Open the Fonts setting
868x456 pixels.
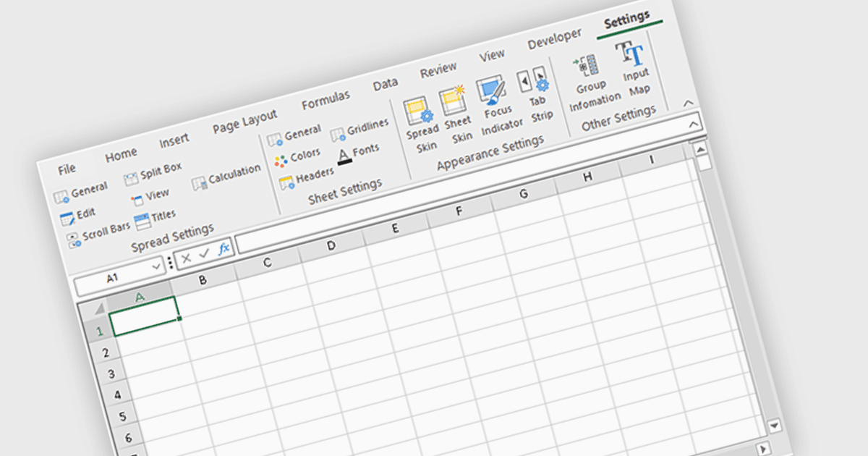pyautogui.click(x=358, y=152)
